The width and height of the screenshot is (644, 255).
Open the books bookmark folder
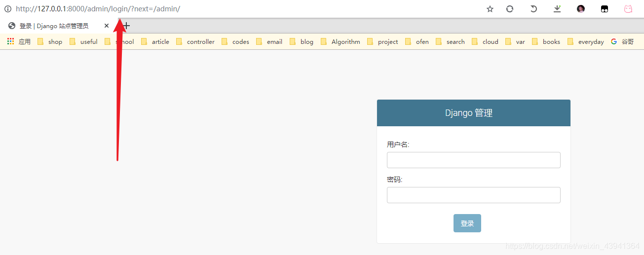tap(546, 42)
